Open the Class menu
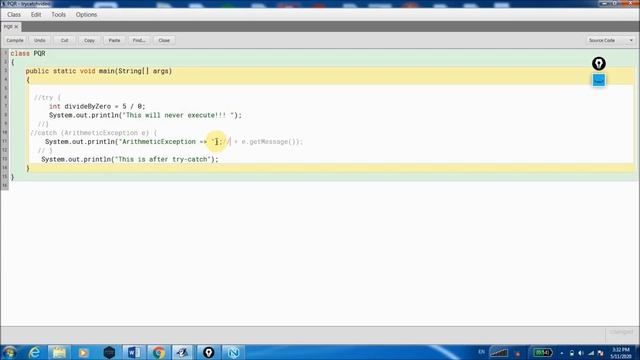This screenshot has height=360, width=640. (x=14, y=15)
